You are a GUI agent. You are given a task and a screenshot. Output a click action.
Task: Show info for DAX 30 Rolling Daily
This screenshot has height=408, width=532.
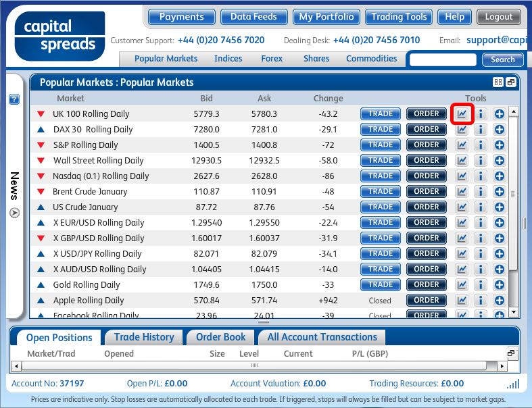[481, 129]
